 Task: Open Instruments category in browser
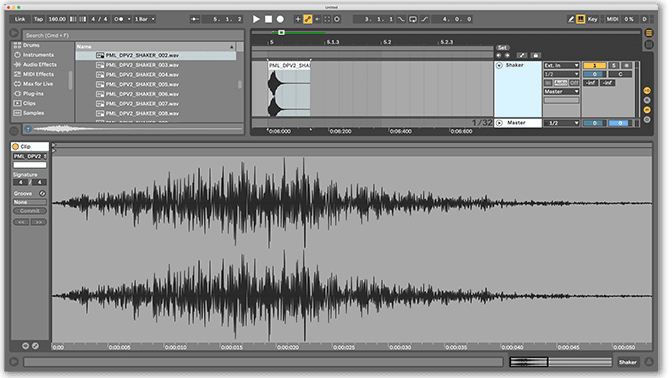tap(34, 55)
